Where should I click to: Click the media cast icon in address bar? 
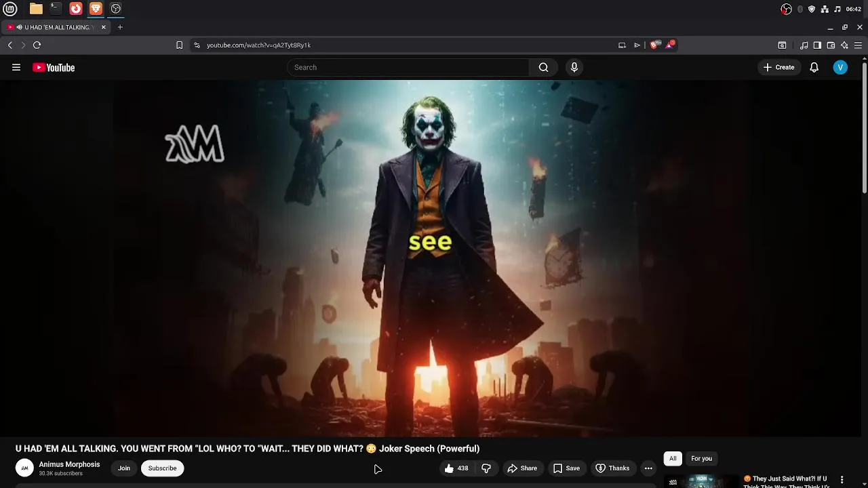tap(622, 45)
